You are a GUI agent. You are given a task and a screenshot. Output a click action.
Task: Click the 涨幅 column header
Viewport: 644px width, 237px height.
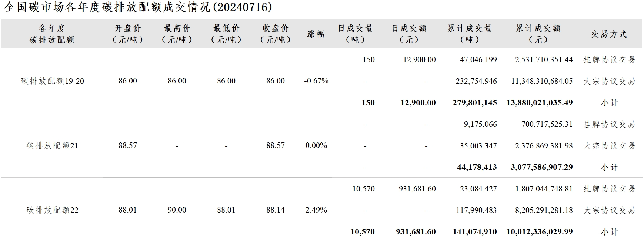316,34
